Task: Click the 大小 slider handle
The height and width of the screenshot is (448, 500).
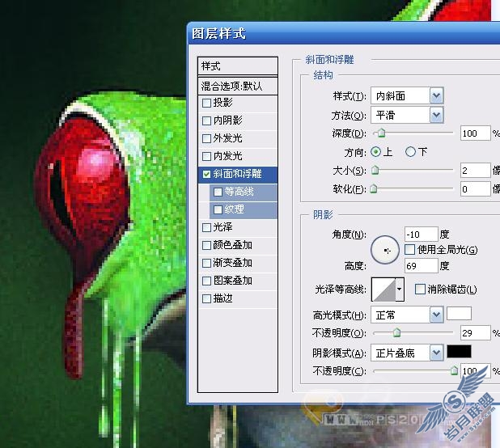Action: click(x=375, y=170)
